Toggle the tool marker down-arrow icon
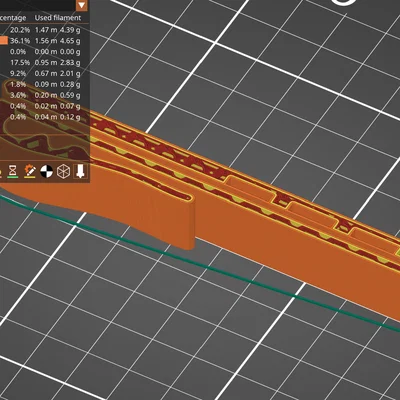 click(x=80, y=171)
